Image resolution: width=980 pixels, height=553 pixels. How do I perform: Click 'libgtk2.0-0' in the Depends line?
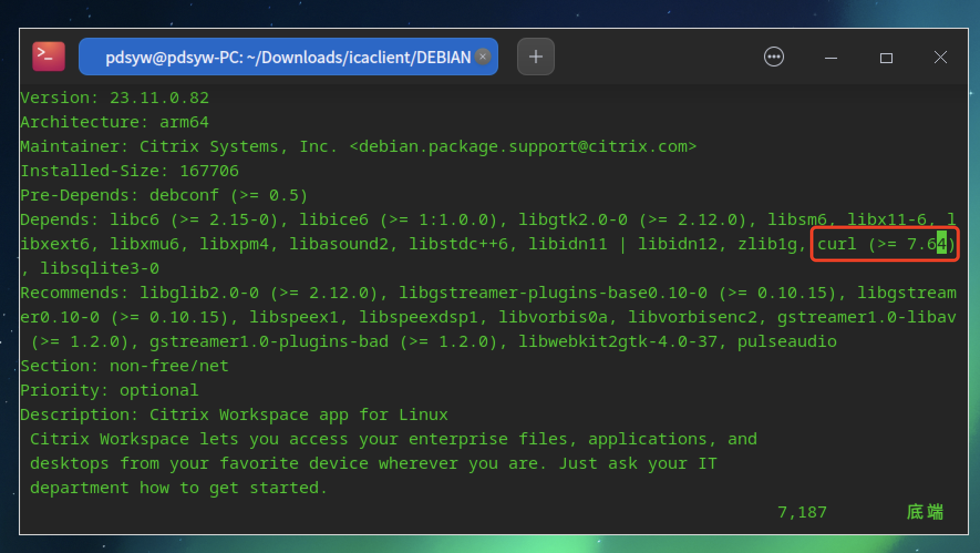[572, 220]
